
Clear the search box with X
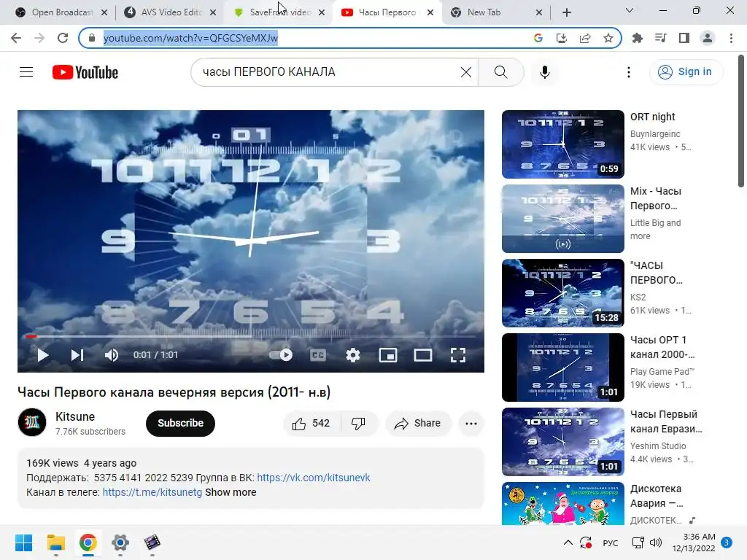pyautogui.click(x=466, y=72)
